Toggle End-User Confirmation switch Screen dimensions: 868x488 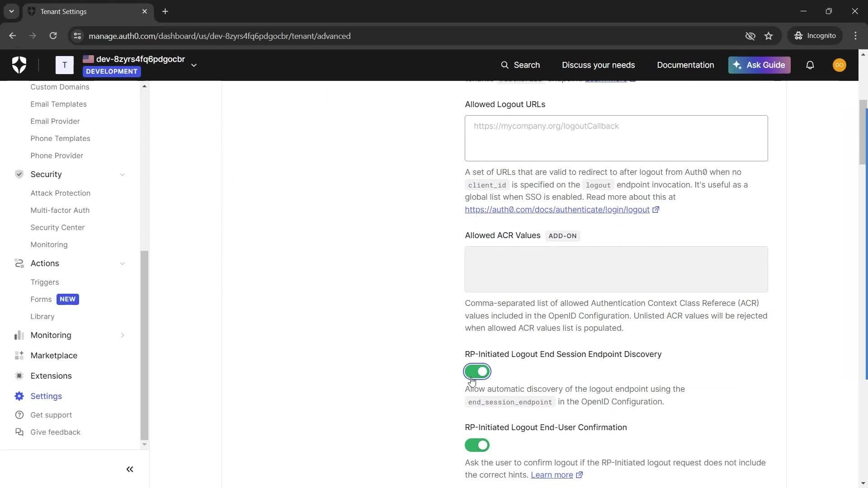tap(477, 445)
